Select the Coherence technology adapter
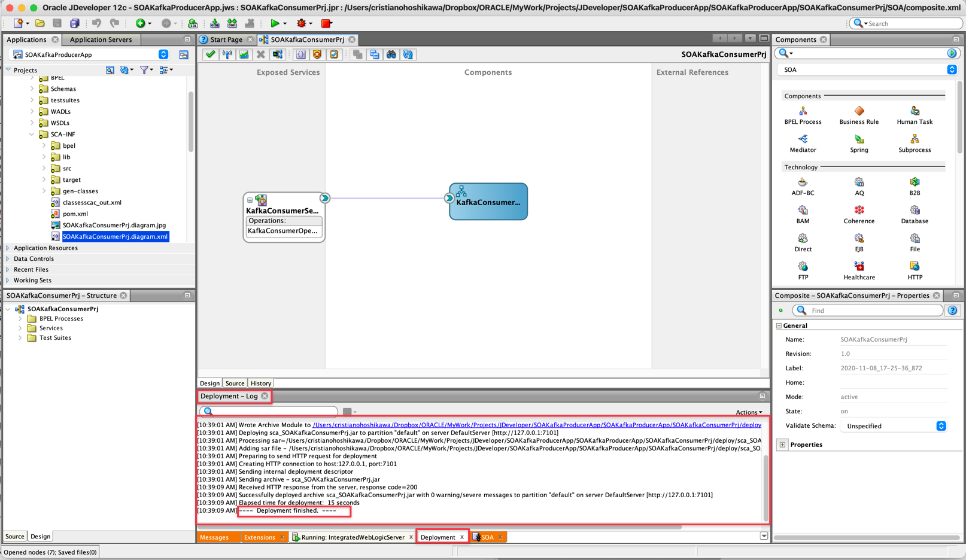Viewport: 966px width, 560px height. [x=859, y=215]
